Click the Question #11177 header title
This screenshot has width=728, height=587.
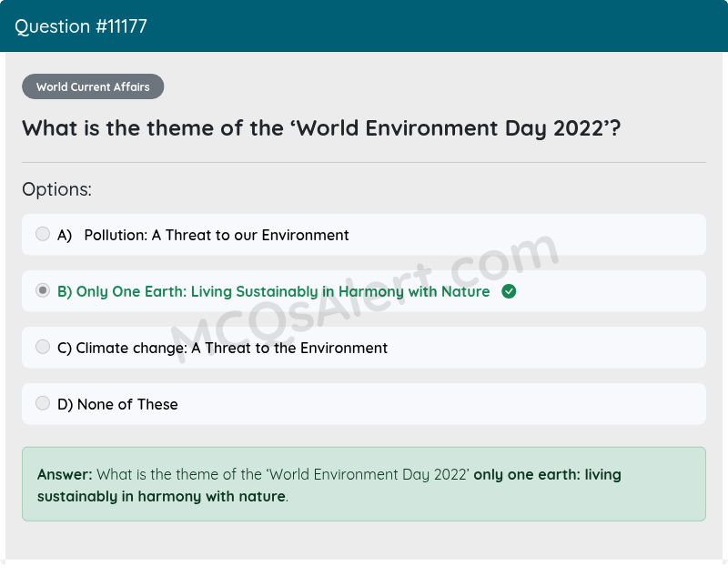coord(81,26)
